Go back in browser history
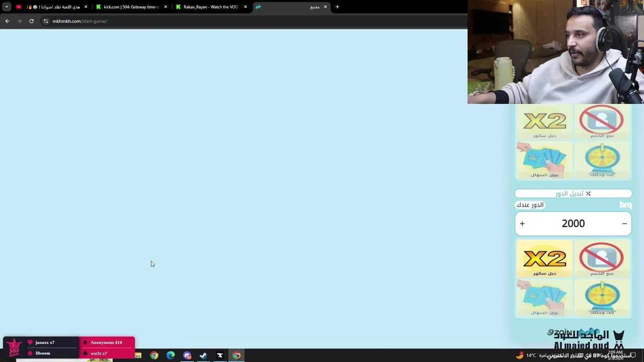The height and width of the screenshot is (362, 644). [x=7, y=21]
